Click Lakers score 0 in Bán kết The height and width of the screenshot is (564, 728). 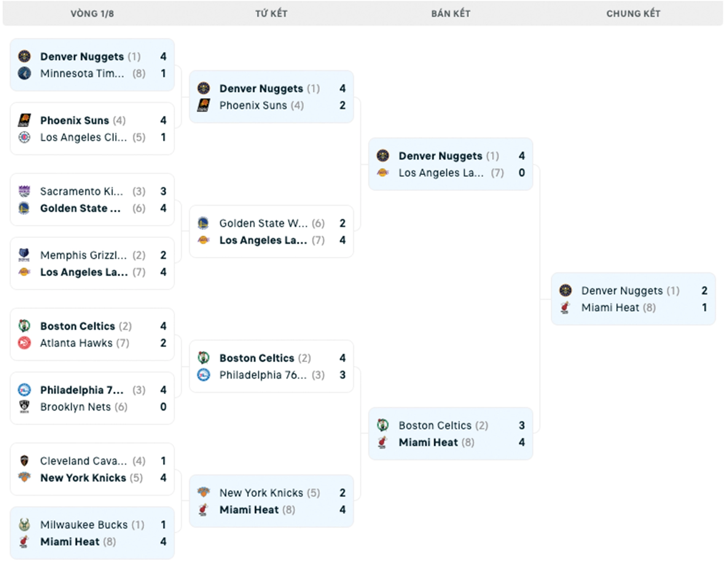coord(522,173)
